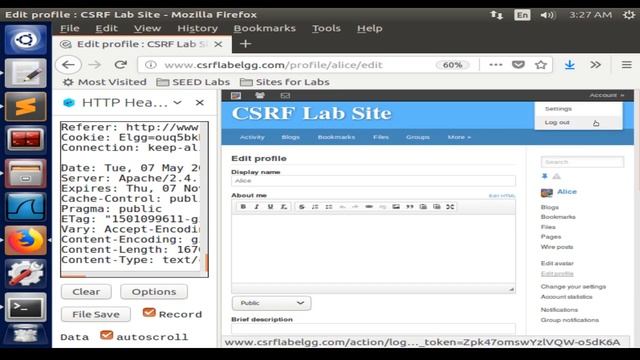
Task: Open the SEED Labs bookmark folder
Action: 193,82
